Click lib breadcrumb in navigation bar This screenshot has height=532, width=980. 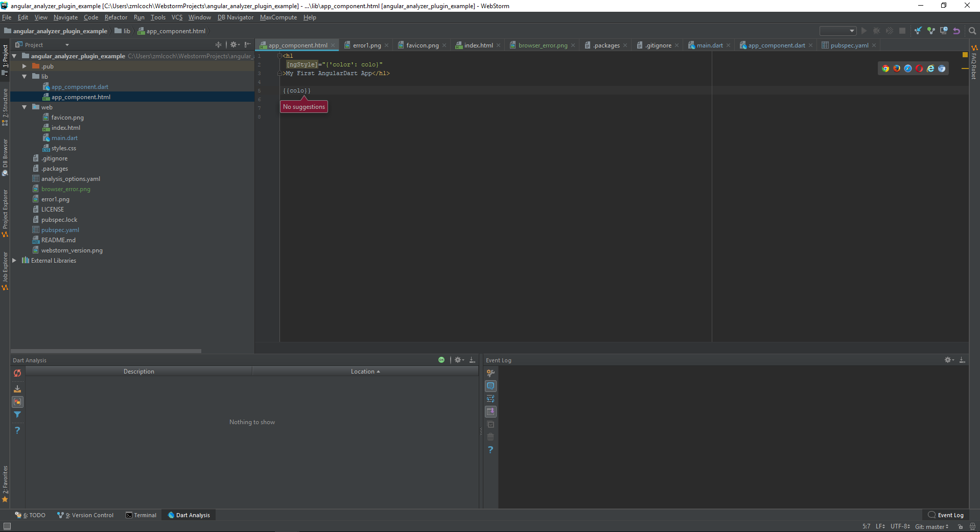click(x=123, y=31)
